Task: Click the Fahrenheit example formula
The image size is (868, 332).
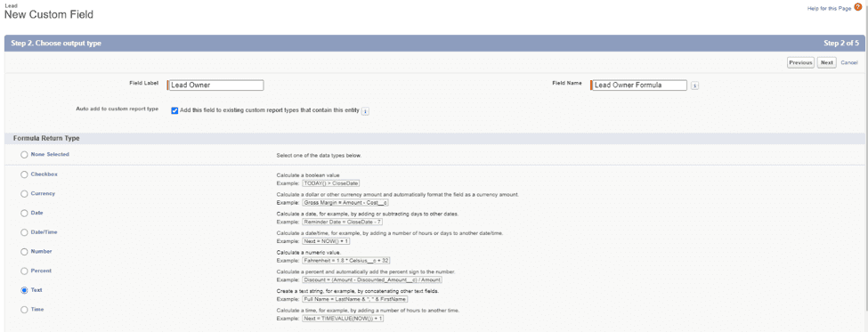Action: (346, 261)
